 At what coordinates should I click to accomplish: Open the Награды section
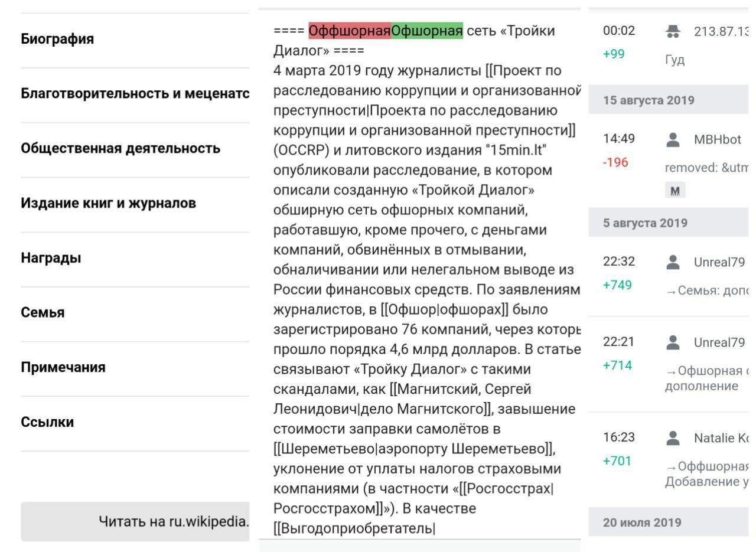135,259
